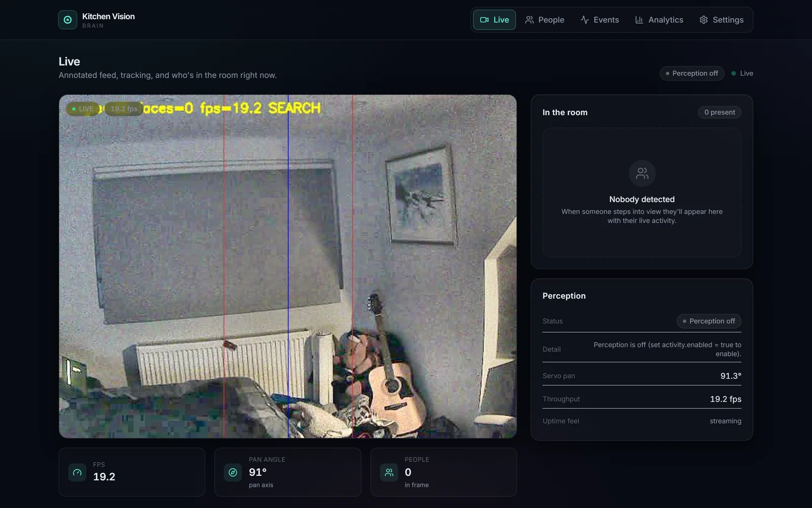
Task: Click the In the room heading
Action: click(565, 112)
